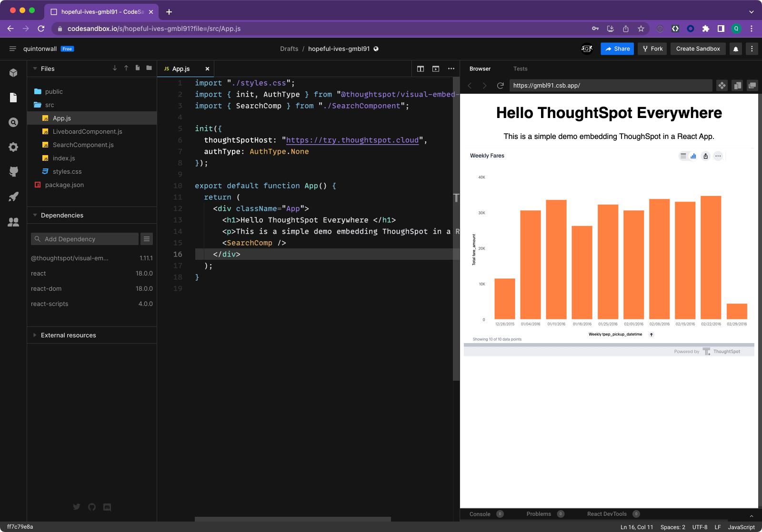Image resolution: width=762 pixels, height=532 pixels.
Task: Click the notifications bell icon
Action: (735, 49)
